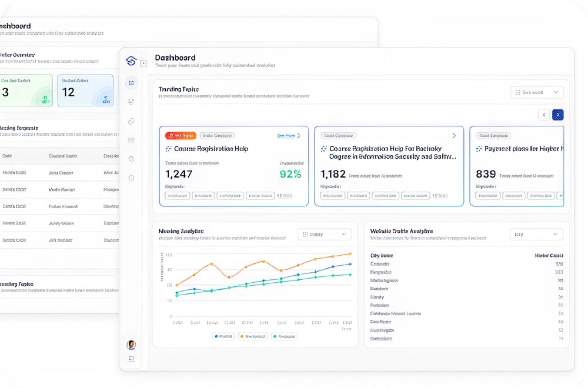Click the graduation cap logo in sidebar
588x388 pixels.
(x=131, y=61)
